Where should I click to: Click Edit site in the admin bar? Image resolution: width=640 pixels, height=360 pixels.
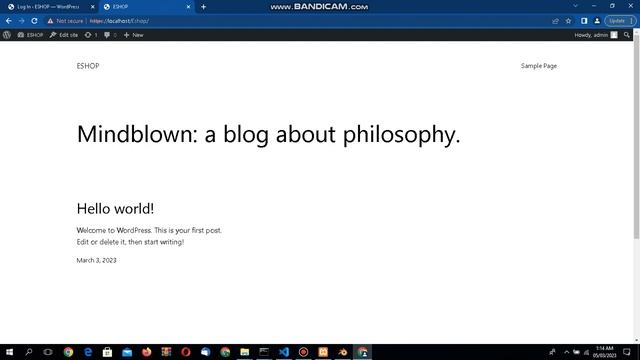coord(64,35)
